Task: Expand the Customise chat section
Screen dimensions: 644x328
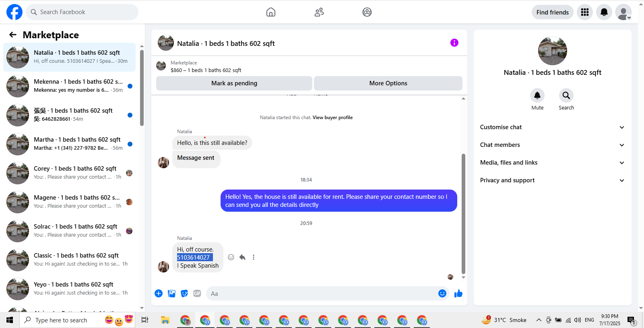Action: pos(552,127)
